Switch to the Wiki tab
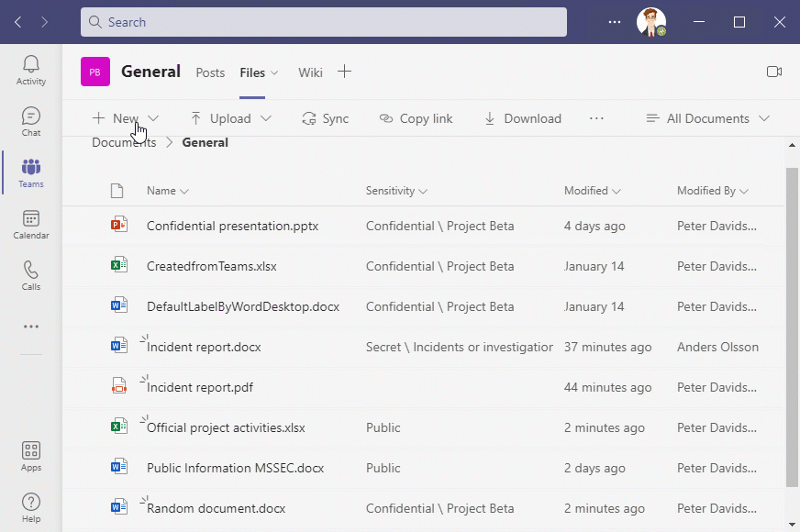 [310, 72]
